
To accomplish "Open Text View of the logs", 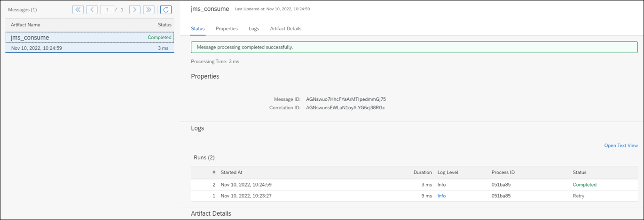I will click(x=621, y=146).
